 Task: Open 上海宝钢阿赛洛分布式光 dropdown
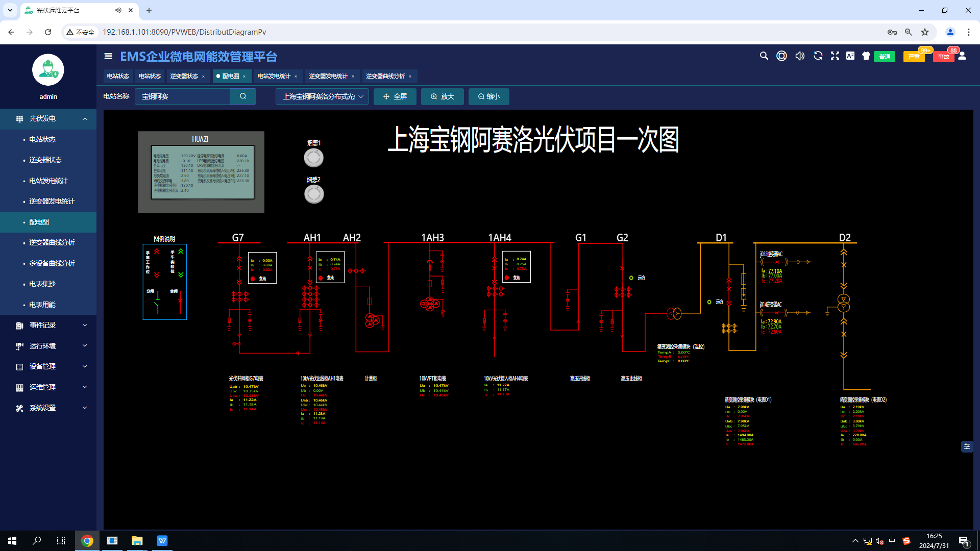pyautogui.click(x=321, y=96)
